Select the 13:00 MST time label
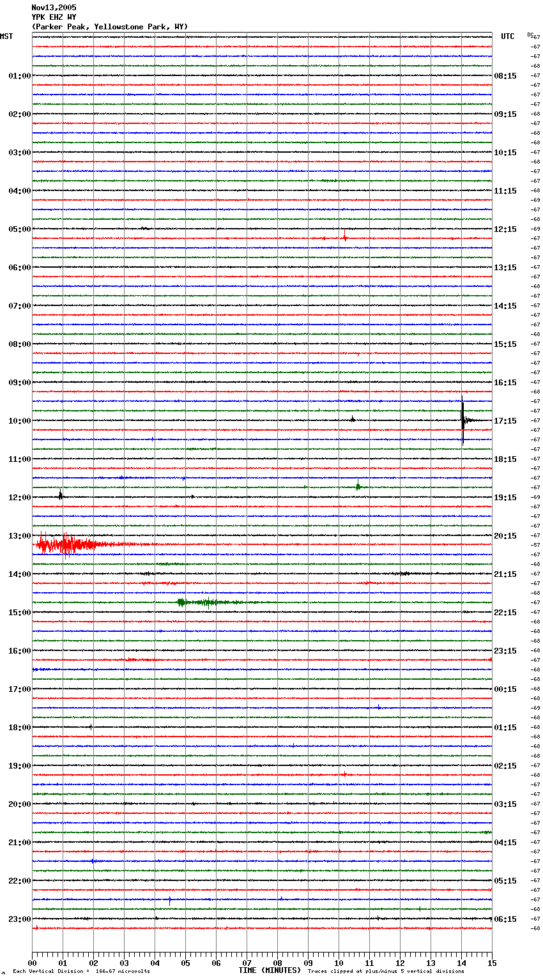Viewport: 543px width, 980px height. click(x=20, y=536)
